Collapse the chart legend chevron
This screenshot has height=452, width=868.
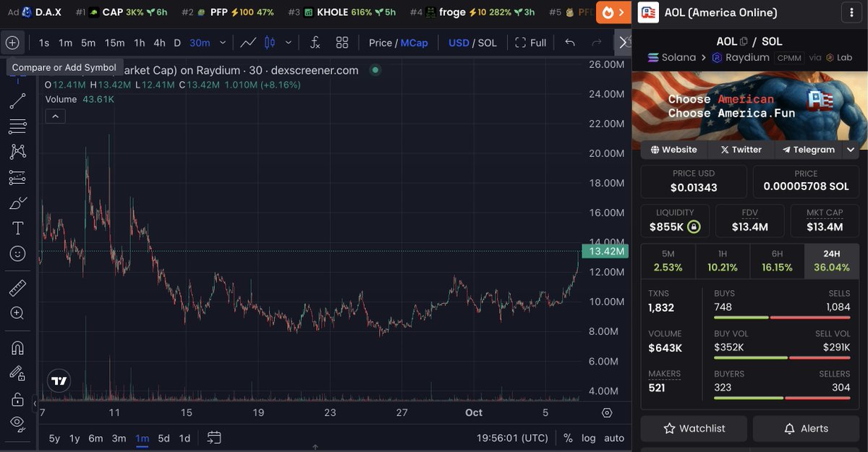pyautogui.click(x=55, y=116)
